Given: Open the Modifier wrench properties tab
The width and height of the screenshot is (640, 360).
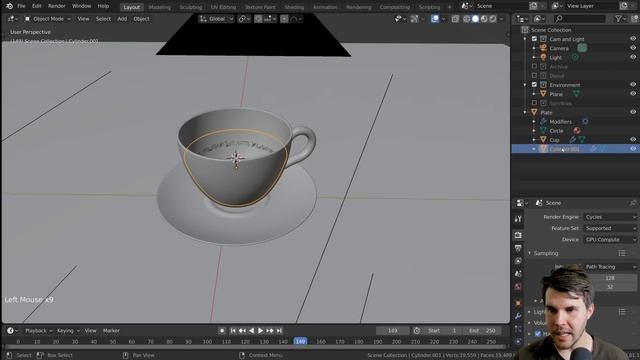Looking at the screenshot, I should pos(518,316).
